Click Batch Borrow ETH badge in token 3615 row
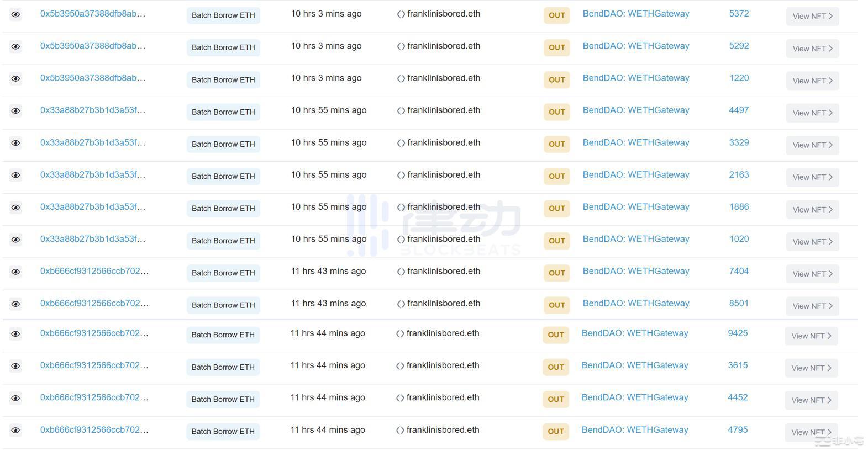Image resolution: width=868 pixels, height=451 pixels. [x=223, y=367]
